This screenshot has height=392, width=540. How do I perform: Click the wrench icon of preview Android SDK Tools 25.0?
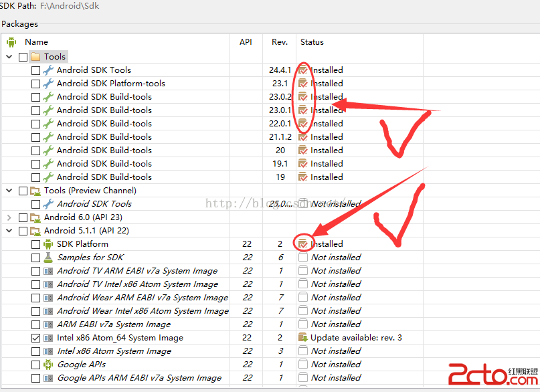48,204
